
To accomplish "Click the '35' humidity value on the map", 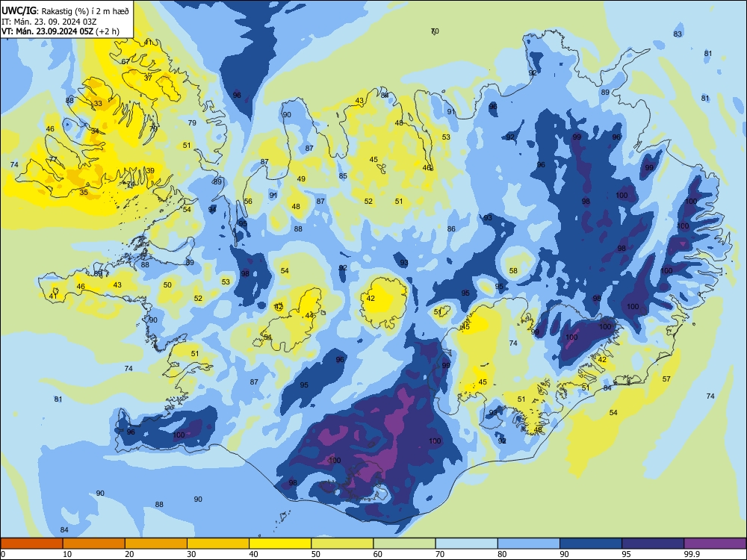I will (84, 193).
